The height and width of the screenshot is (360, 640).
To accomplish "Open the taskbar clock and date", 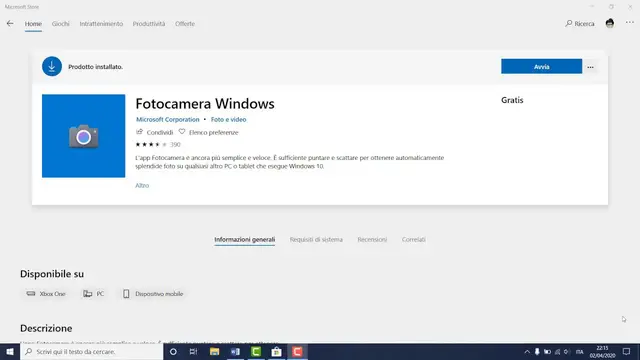I will pyautogui.click(x=602, y=352).
